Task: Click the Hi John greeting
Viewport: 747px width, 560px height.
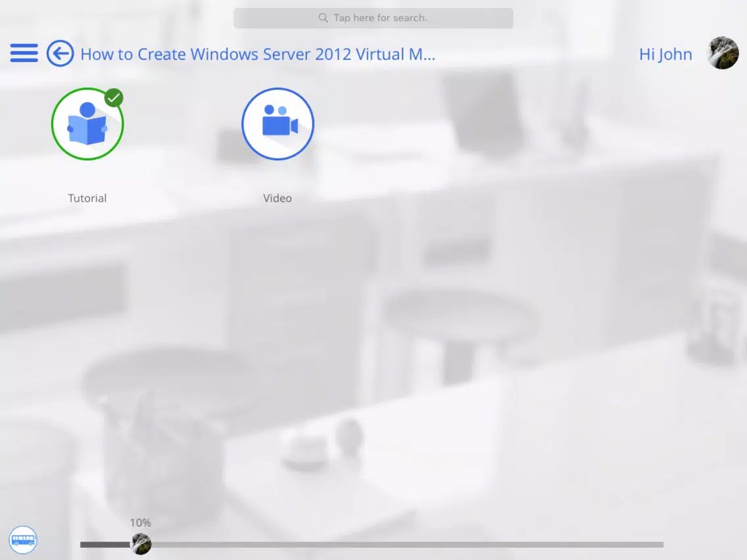Action: point(665,55)
